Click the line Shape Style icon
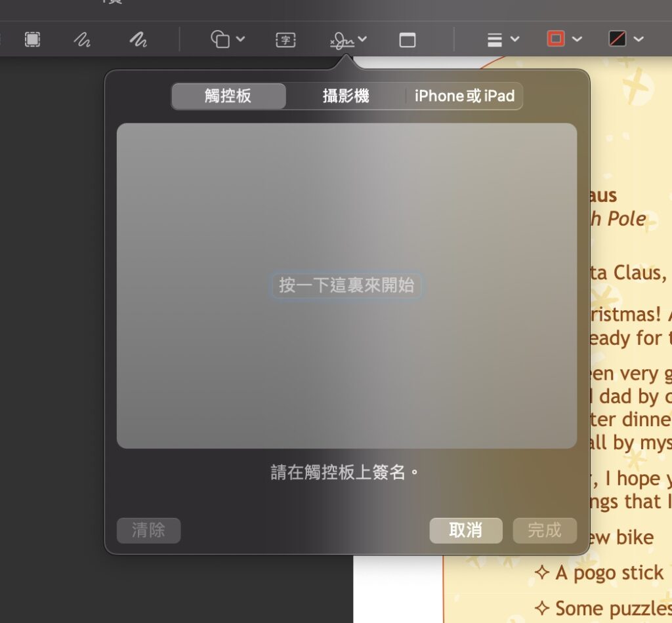 495,39
